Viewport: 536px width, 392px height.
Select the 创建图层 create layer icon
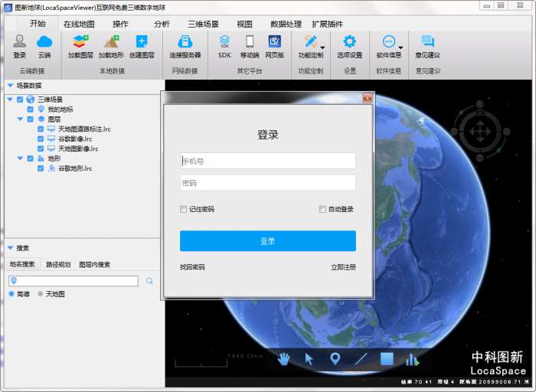pos(142,42)
